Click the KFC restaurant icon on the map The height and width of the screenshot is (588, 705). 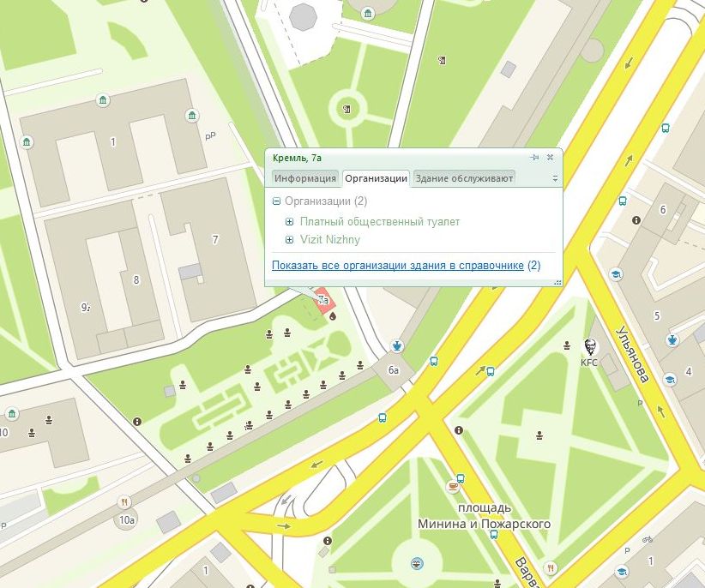[x=590, y=347]
